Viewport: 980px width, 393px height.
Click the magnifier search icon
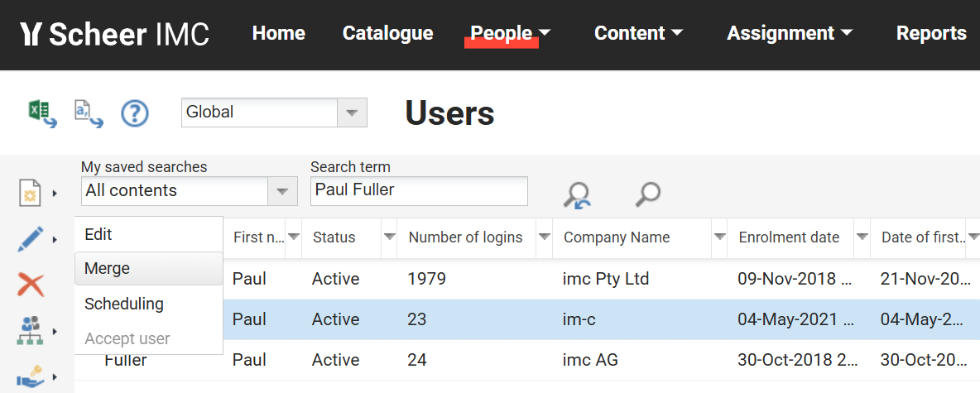[647, 194]
